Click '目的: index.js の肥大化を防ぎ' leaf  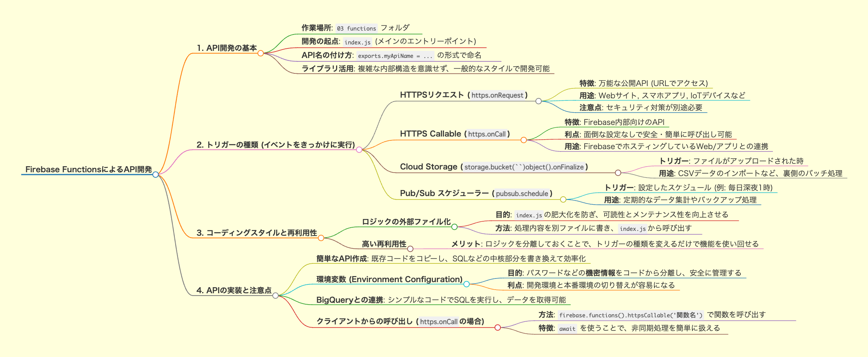(x=612, y=215)
